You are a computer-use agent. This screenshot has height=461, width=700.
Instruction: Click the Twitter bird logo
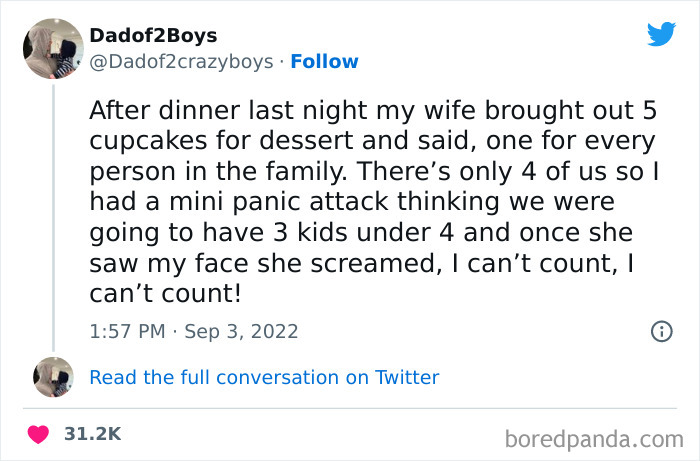[x=661, y=34]
